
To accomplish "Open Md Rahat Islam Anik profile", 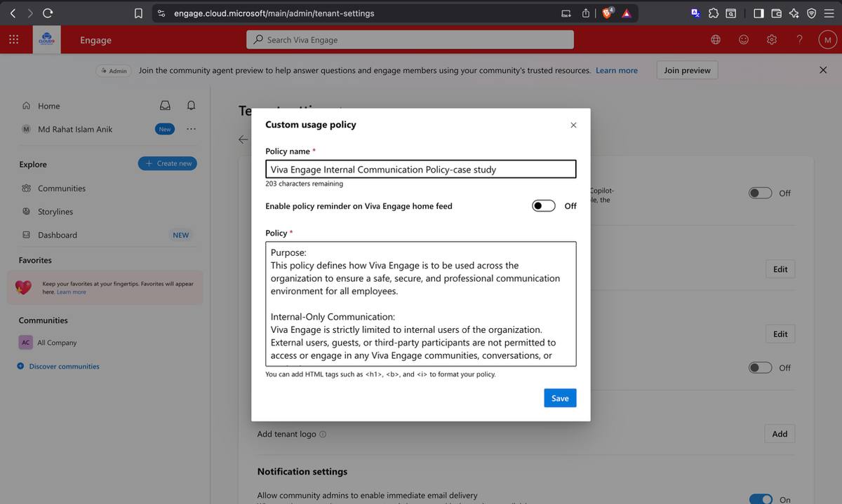I will (75, 129).
